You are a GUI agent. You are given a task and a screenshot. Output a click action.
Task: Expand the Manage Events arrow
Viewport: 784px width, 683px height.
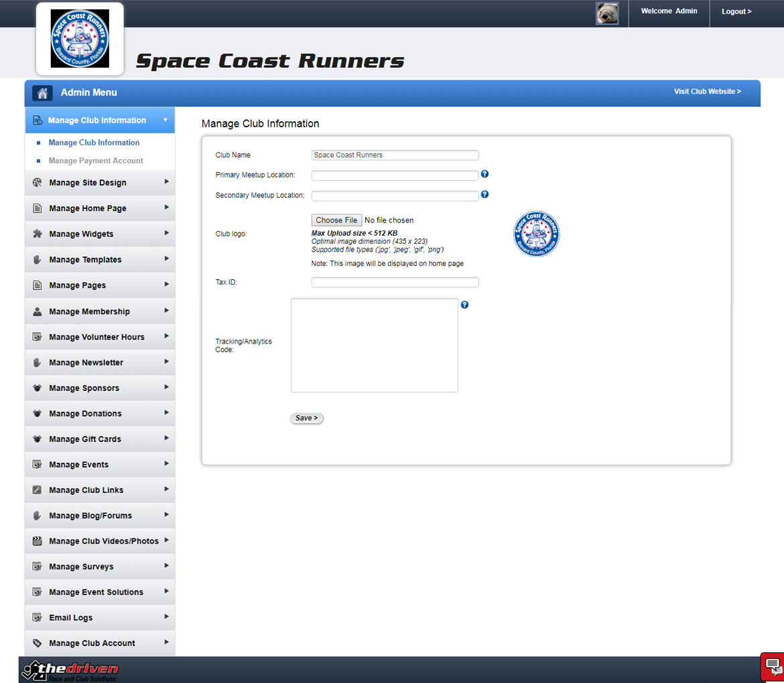pyautogui.click(x=166, y=464)
